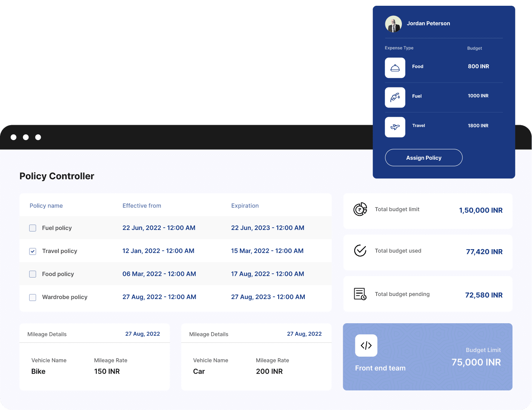This screenshot has height=410, width=532.
Task: Click the Assign Policy button
Action: point(423,157)
